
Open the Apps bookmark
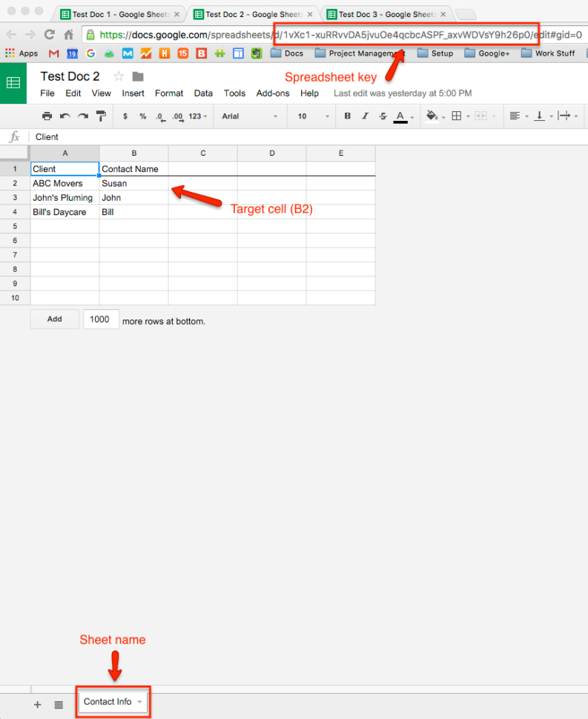point(21,53)
